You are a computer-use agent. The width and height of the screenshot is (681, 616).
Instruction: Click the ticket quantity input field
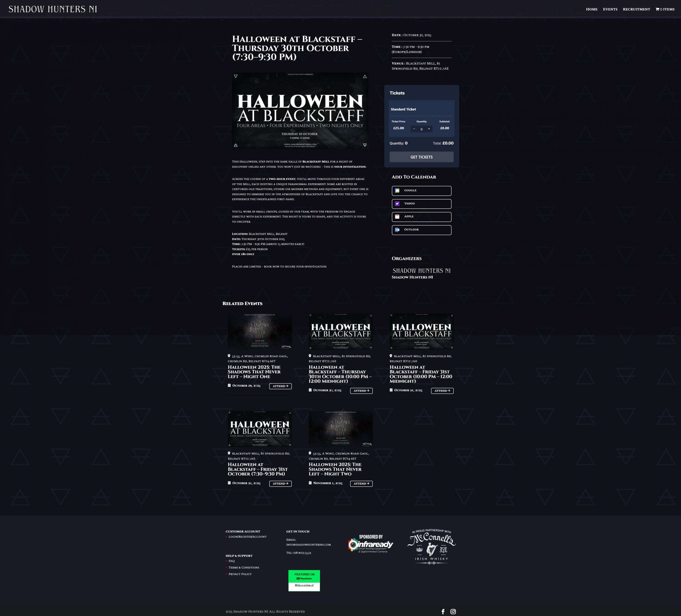click(x=421, y=129)
